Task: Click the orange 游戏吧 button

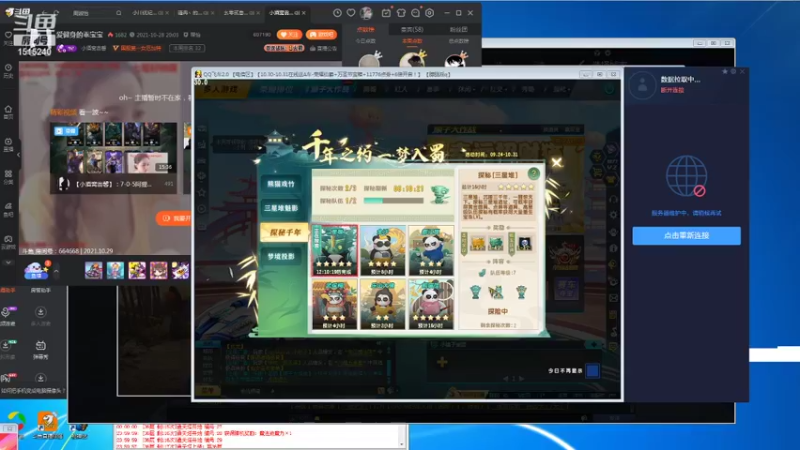Action: click(x=321, y=34)
